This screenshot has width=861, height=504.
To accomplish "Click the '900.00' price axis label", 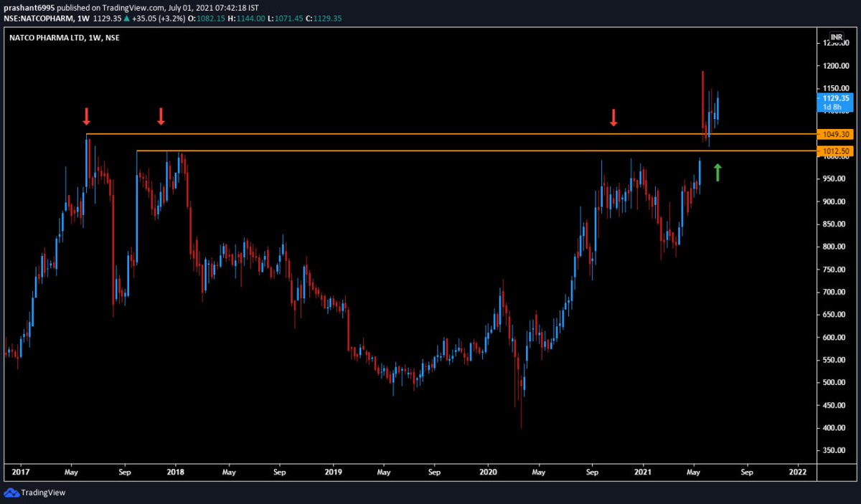I will tap(834, 201).
